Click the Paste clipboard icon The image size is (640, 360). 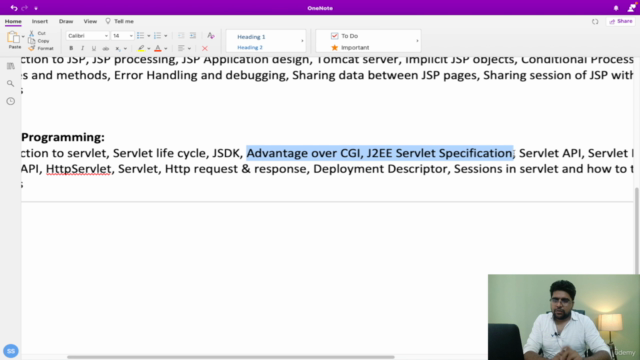click(13, 38)
